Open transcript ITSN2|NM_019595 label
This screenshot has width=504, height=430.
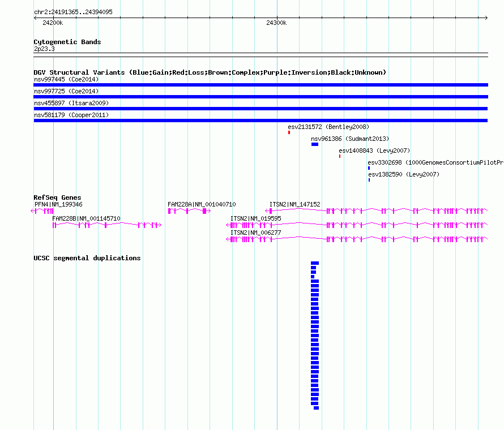(256, 219)
